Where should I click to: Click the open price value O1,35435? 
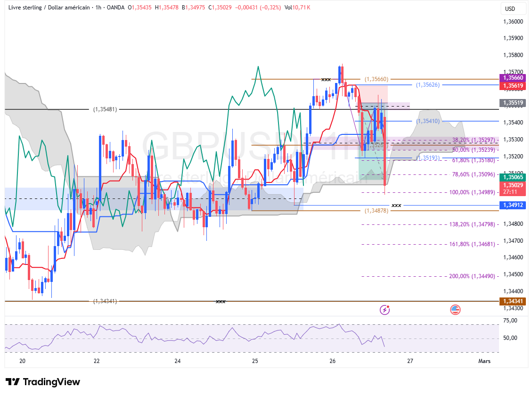[139, 8]
